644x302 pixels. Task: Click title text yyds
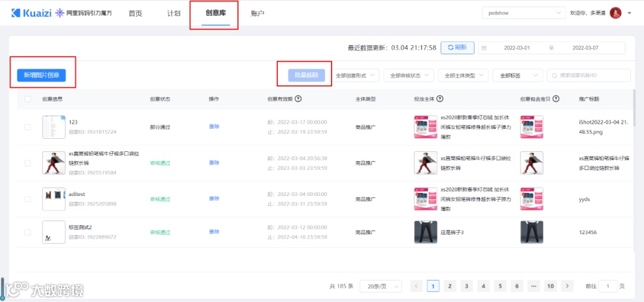point(584,199)
